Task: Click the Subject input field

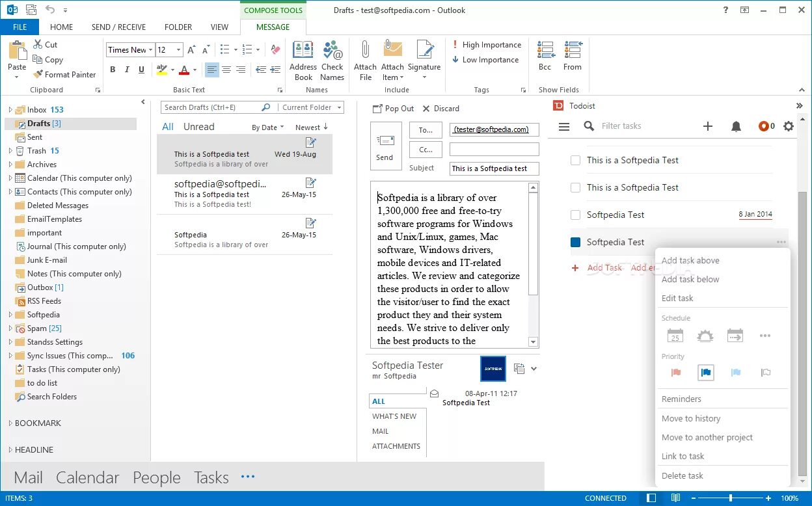Action: pos(494,168)
